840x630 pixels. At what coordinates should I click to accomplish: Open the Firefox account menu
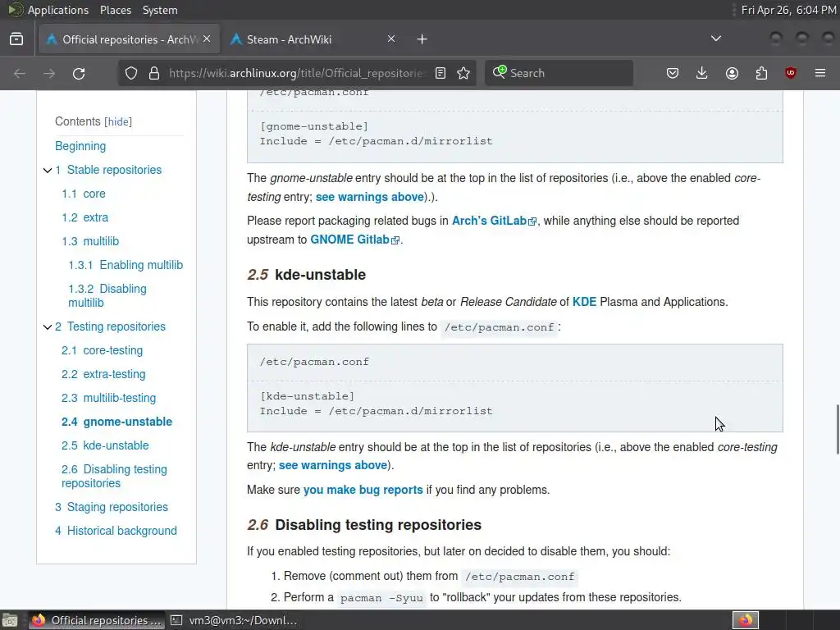[732, 73]
